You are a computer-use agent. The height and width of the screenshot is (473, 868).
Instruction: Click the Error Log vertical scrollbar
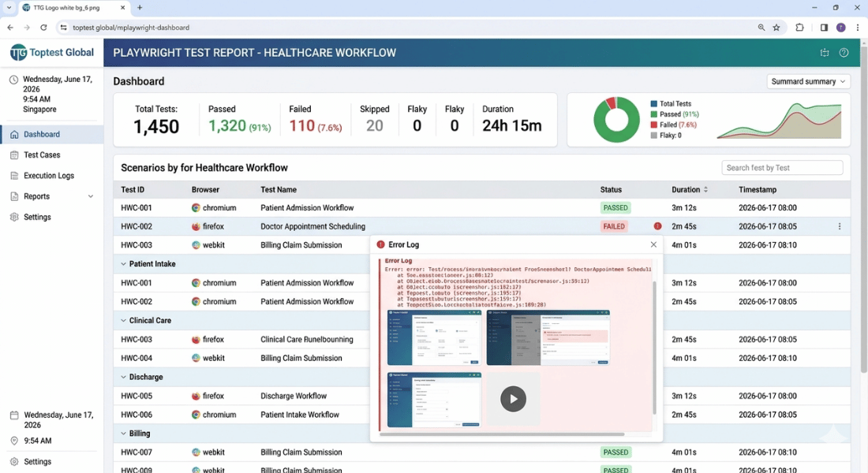(654, 348)
